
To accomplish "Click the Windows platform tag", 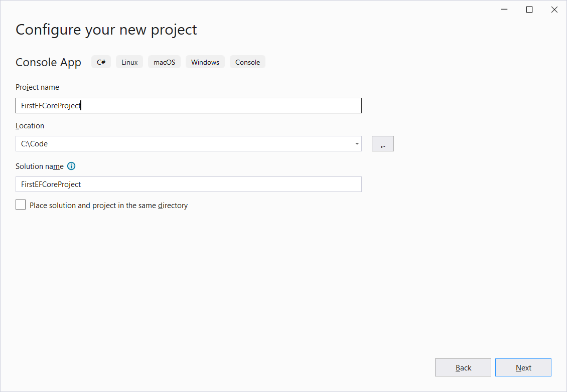I will 205,62.
